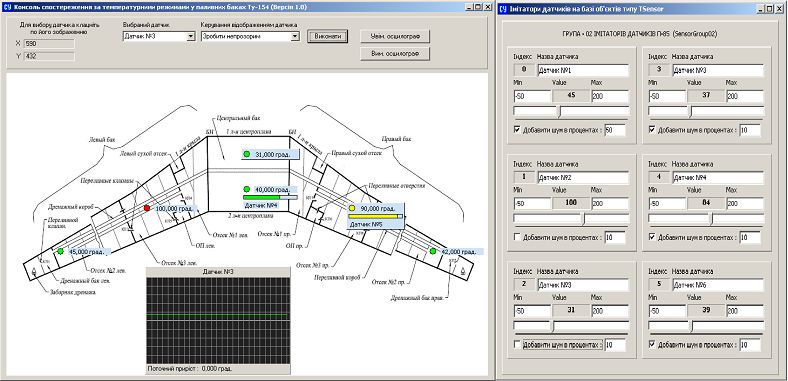Click the yellow 90,000 град. sensor indicator

(352, 208)
